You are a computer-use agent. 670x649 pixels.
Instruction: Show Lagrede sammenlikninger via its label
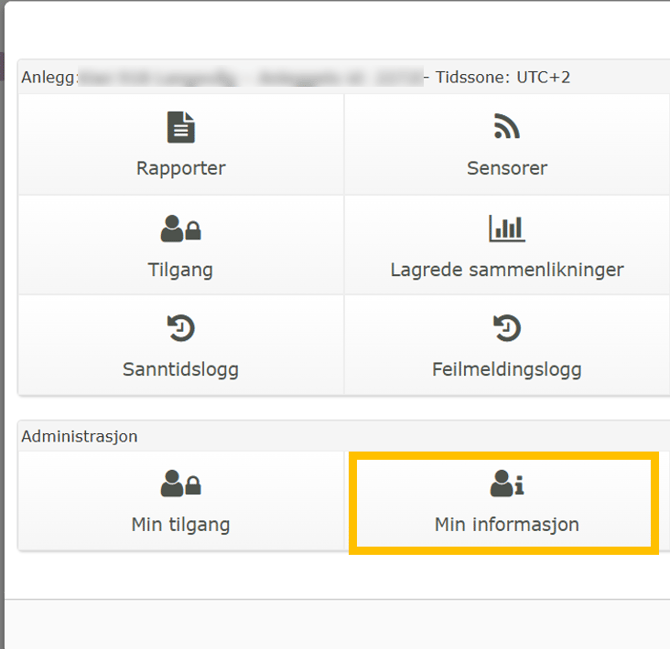point(507,269)
